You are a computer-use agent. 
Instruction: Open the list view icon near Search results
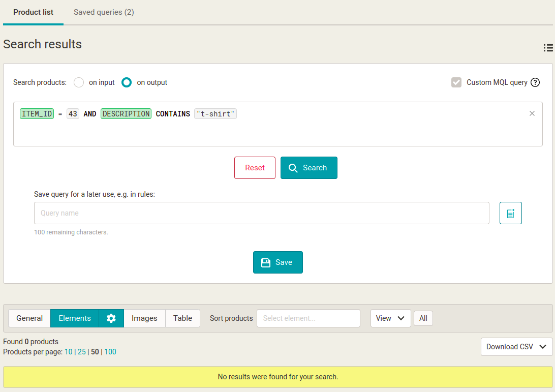click(548, 48)
